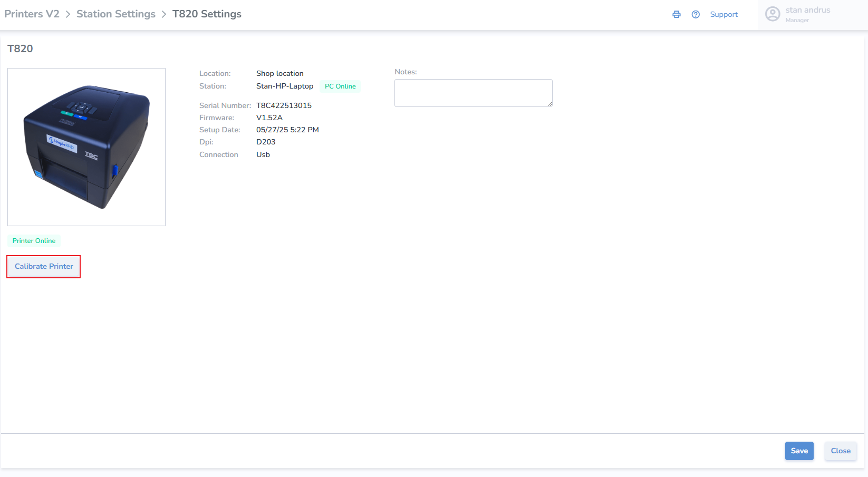Click the T820 page heading
The height and width of the screenshot is (477, 868).
pyautogui.click(x=20, y=48)
